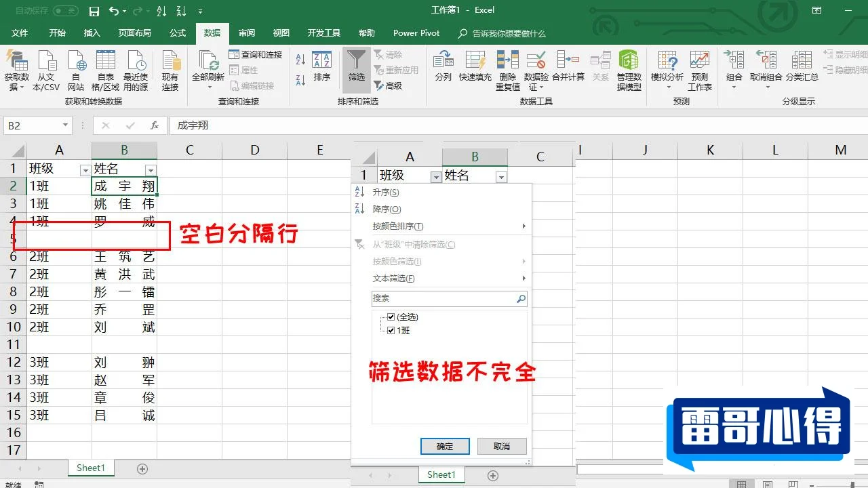This screenshot has width=868, height=488.
Task: Click the 高级 advanced filter button
Action: [x=387, y=86]
